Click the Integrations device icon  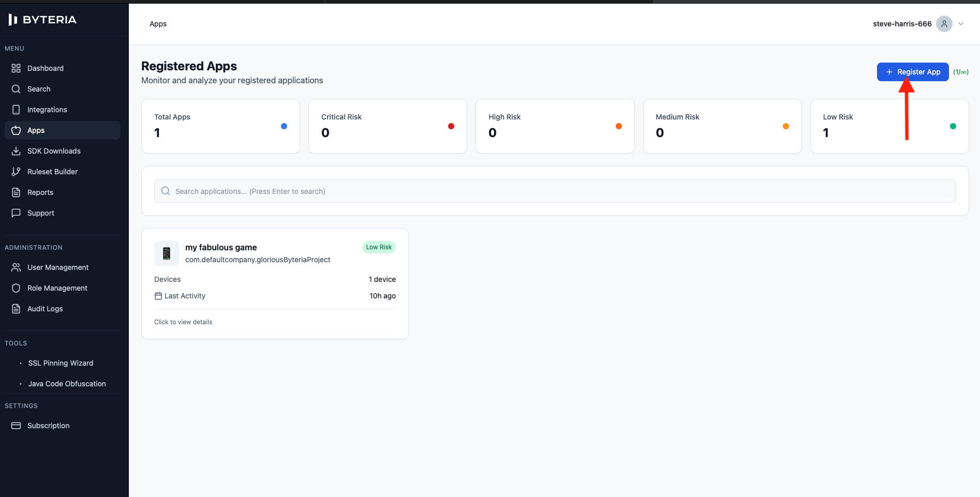(16, 110)
